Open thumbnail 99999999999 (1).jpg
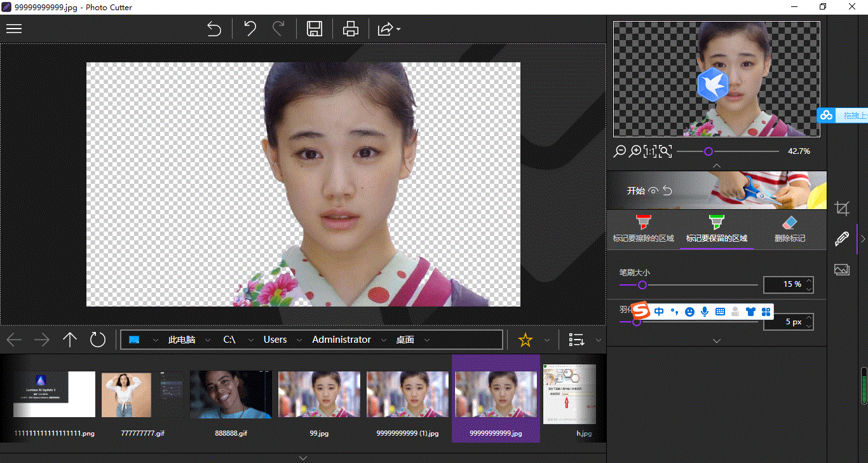The height and width of the screenshot is (463, 868). [407, 399]
